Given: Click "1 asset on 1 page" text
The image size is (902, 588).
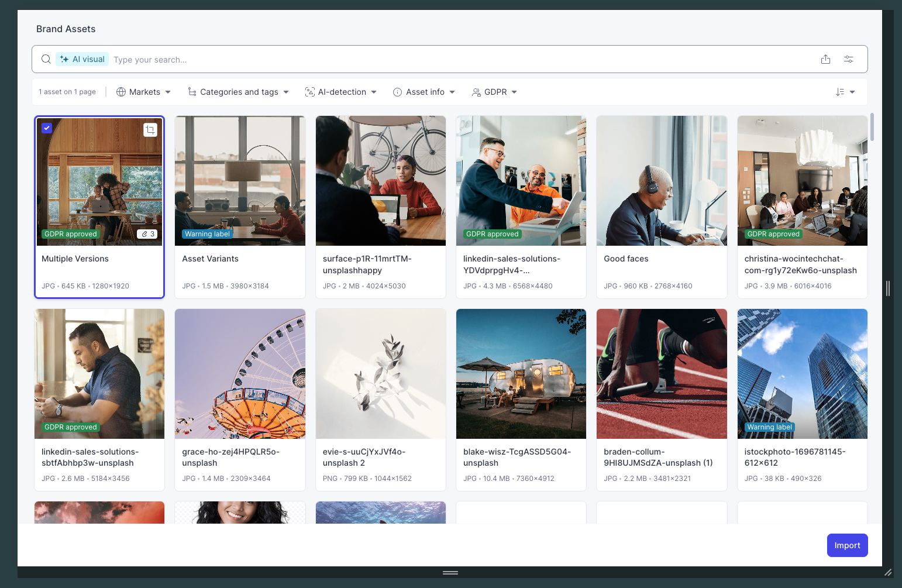Looking at the screenshot, I should click(67, 92).
